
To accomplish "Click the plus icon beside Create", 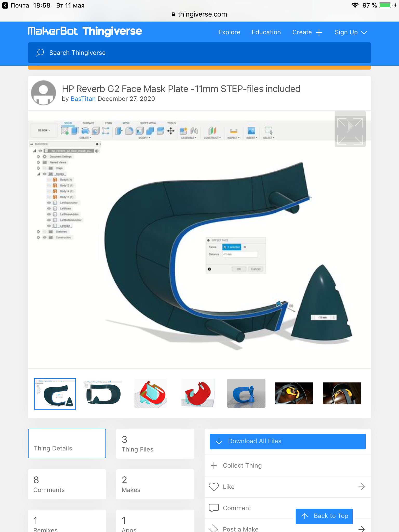I will 319,32.
